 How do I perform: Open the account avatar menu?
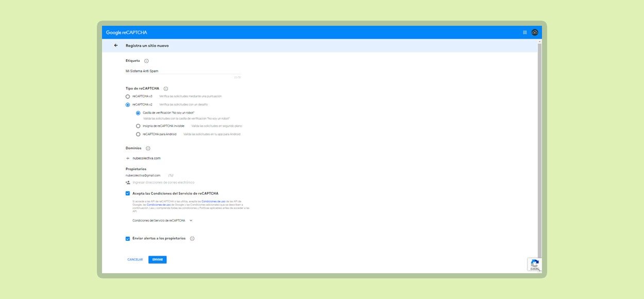[x=535, y=32]
